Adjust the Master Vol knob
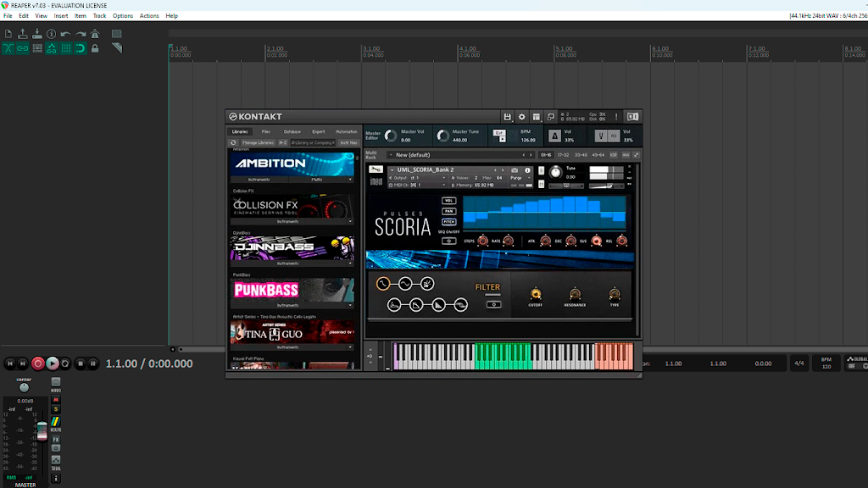Viewport: 868px width, 488px height. (391, 136)
